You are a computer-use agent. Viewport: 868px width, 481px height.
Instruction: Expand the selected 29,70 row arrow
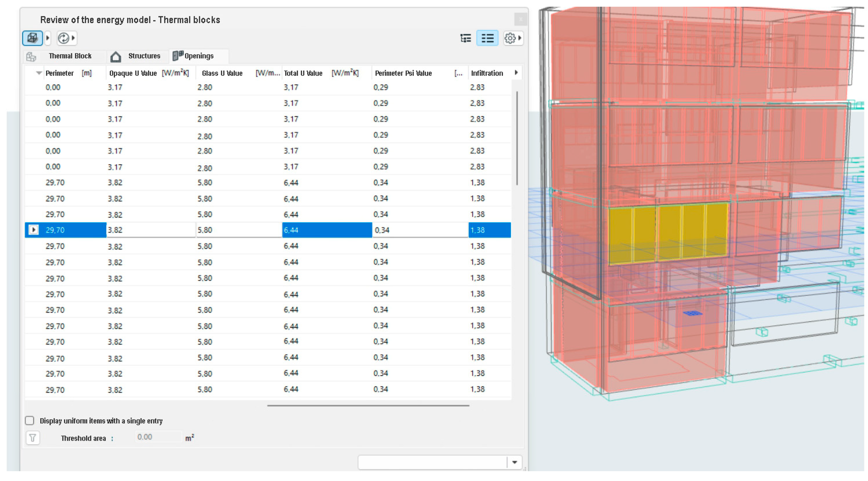pyautogui.click(x=33, y=230)
